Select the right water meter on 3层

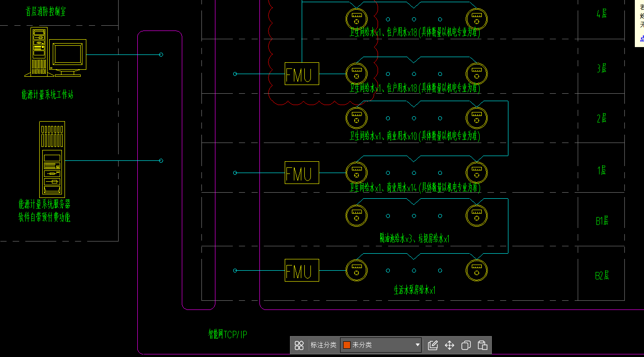(x=477, y=74)
